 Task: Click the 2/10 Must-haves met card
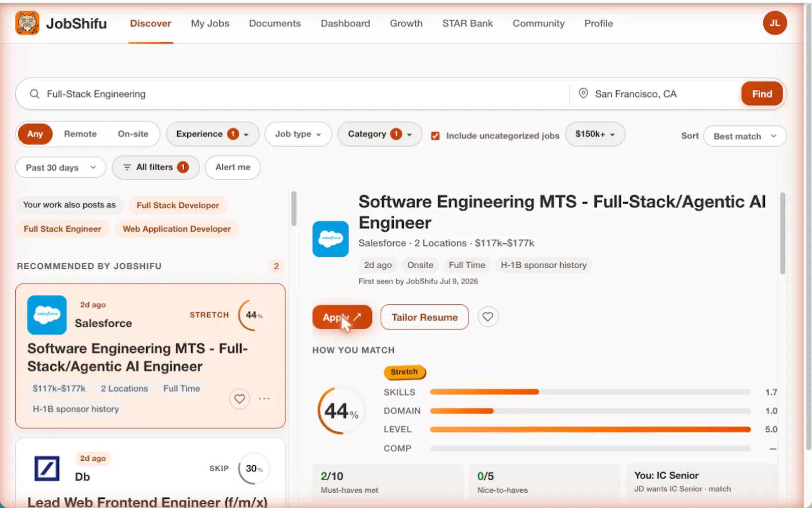(x=388, y=482)
